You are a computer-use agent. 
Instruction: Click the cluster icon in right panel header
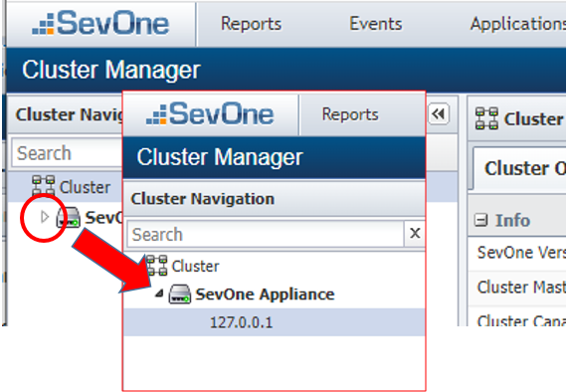(x=486, y=118)
